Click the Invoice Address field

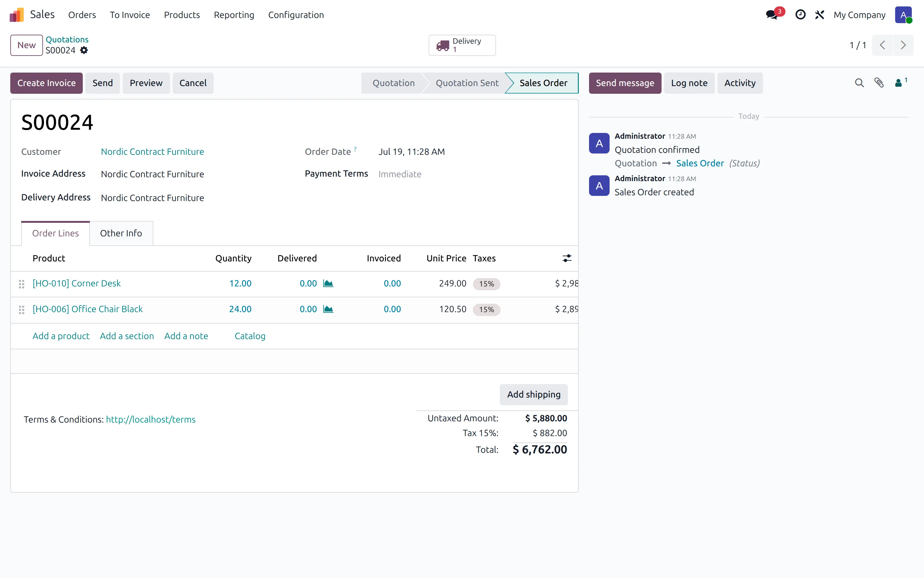point(152,174)
